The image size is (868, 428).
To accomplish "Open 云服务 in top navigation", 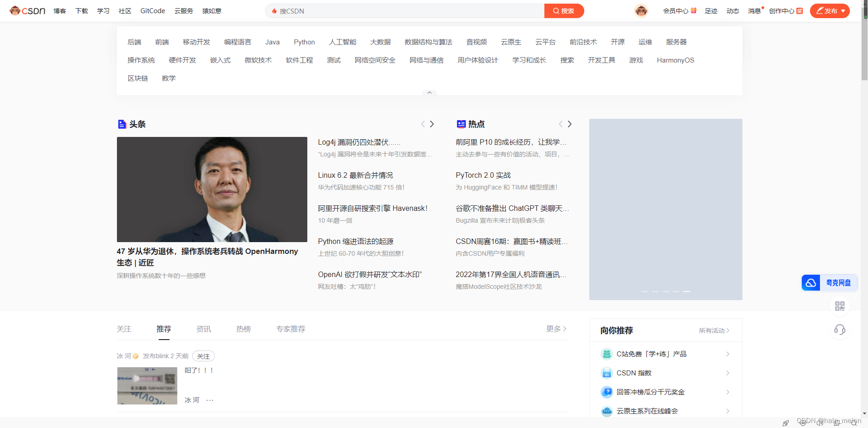I will coord(184,11).
